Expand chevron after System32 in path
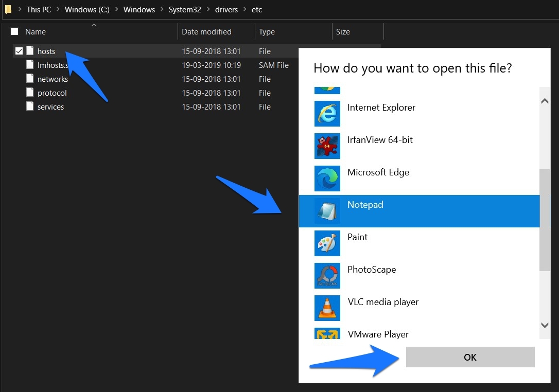Image resolution: width=559 pixels, height=392 pixels. tap(208, 10)
